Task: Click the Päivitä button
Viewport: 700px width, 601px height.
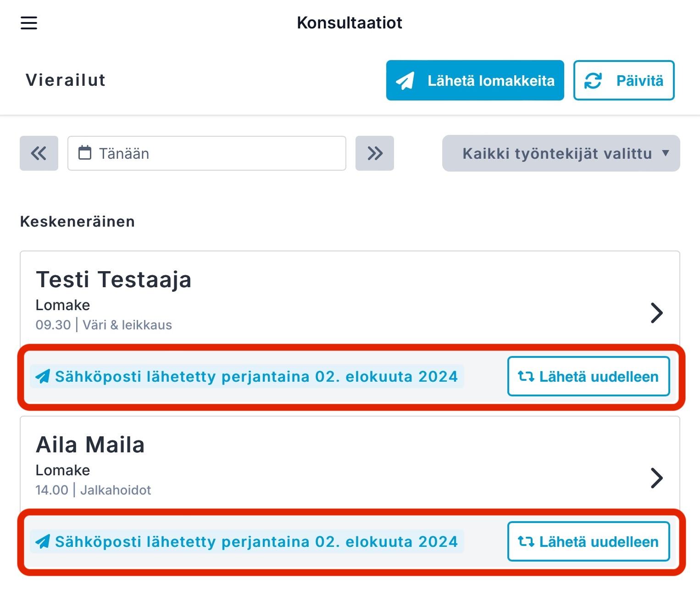Action: pos(624,80)
